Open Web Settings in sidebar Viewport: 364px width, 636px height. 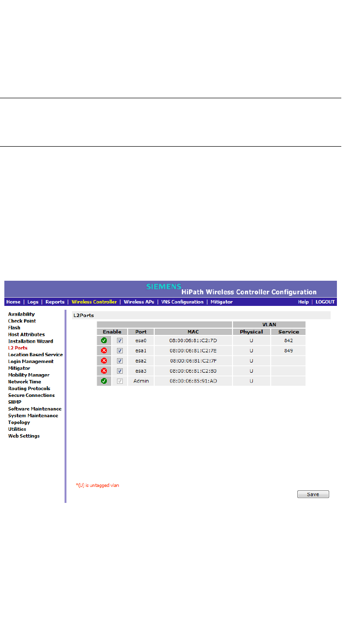(24, 436)
